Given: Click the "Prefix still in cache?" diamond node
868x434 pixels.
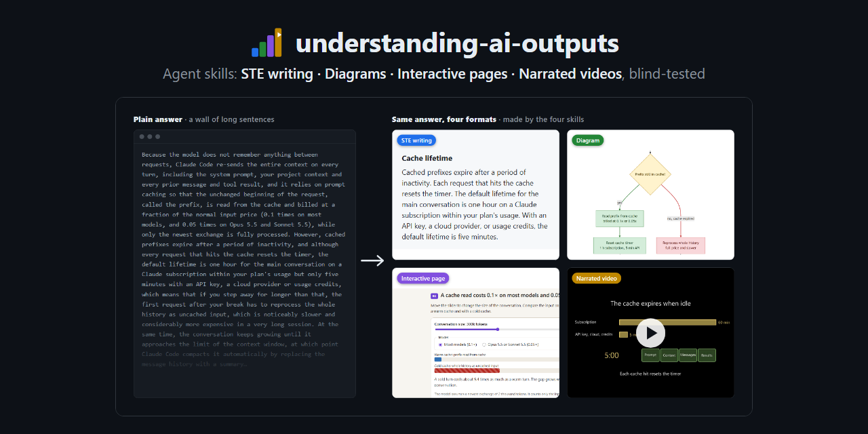Looking at the screenshot, I should pos(650,174).
